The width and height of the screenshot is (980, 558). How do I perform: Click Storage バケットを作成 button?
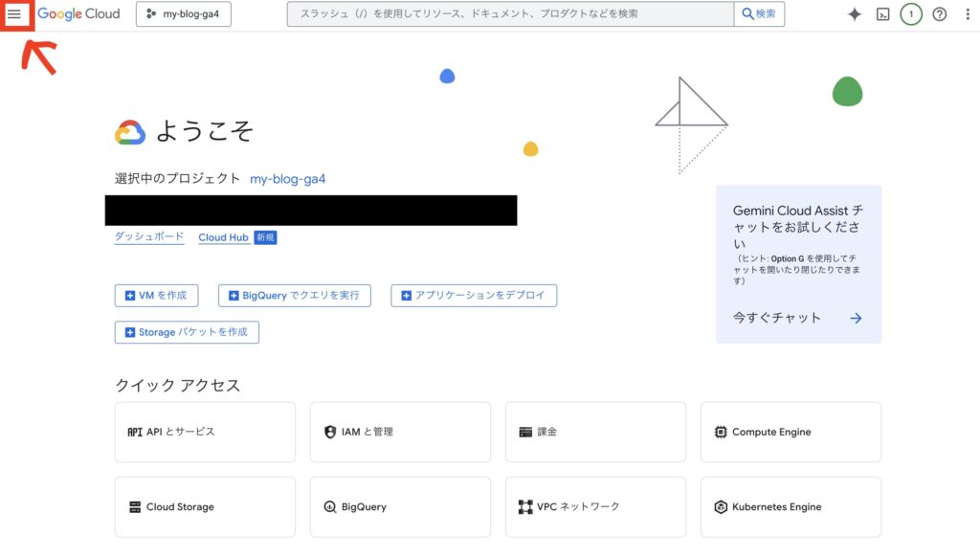[x=187, y=332]
